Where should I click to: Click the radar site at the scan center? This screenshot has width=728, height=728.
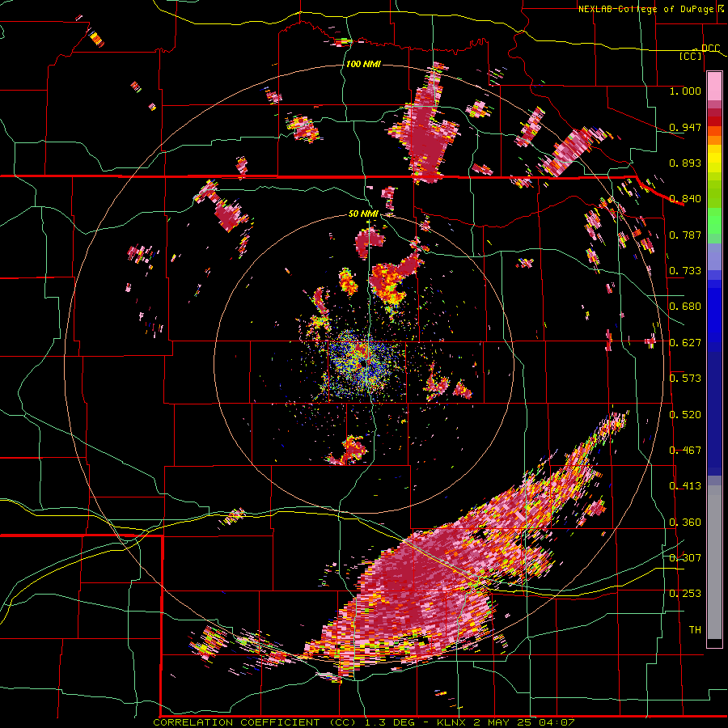365,363
